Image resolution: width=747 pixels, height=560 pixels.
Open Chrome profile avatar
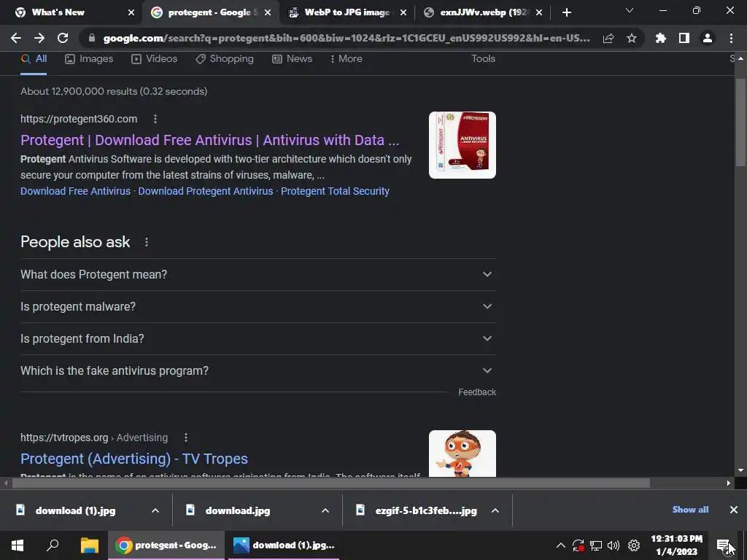pos(708,38)
